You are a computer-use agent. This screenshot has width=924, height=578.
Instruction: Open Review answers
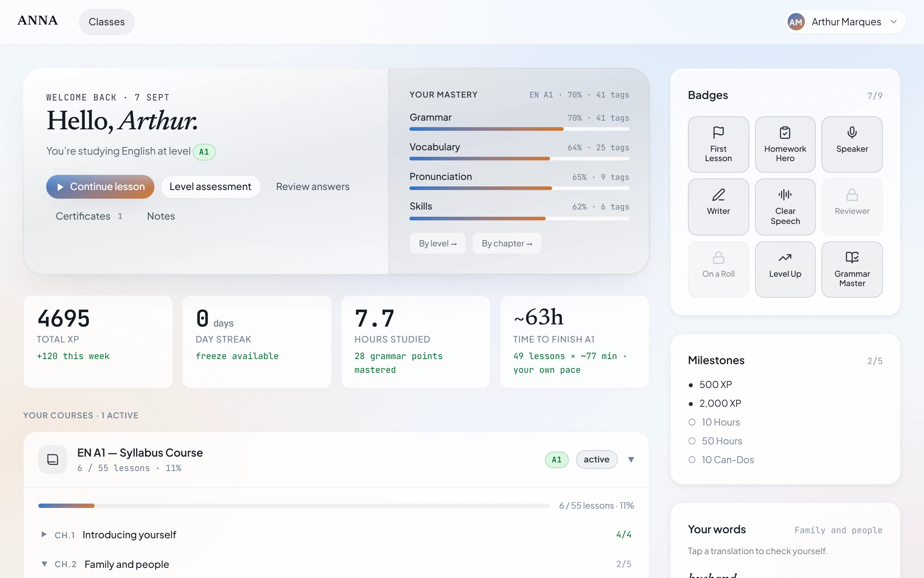(x=313, y=187)
